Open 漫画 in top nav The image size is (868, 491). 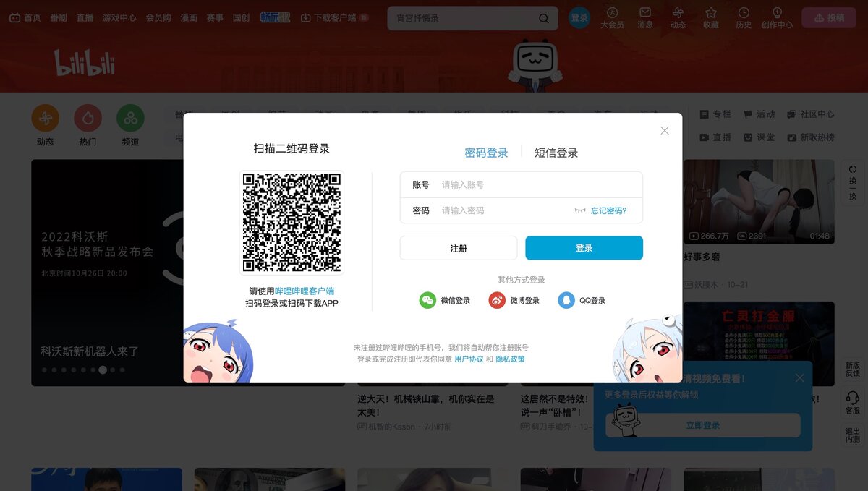click(189, 17)
